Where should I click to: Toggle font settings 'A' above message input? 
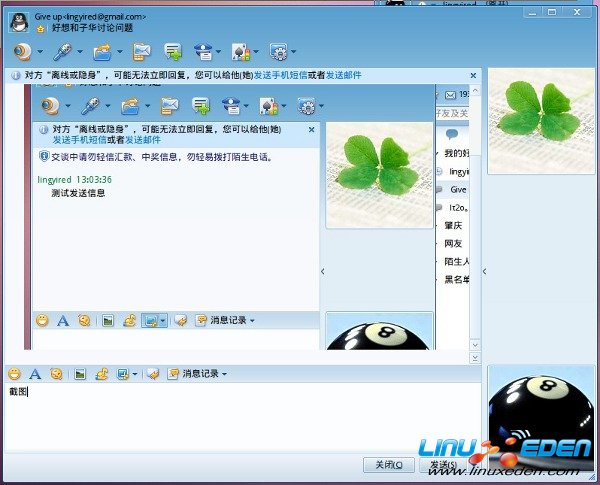coord(34,374)
